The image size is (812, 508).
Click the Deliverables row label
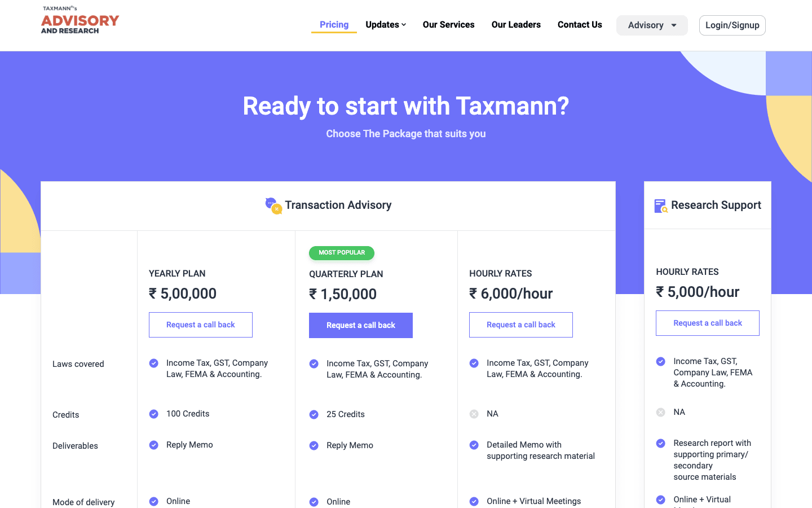click(75, 446)
